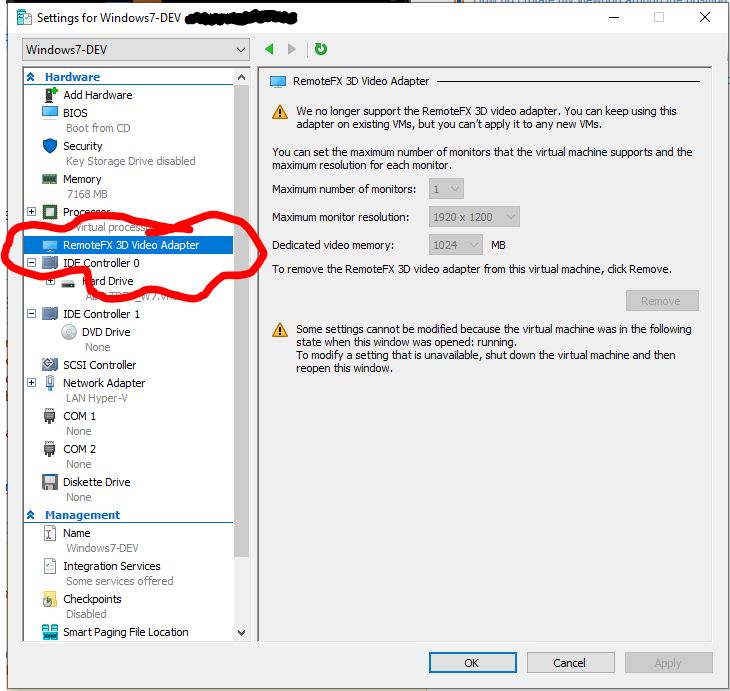Image resolution: width=730 pixels, height=691 pixels.
Task: Click the "Boot from CD" text
Action: pos(98,128)
